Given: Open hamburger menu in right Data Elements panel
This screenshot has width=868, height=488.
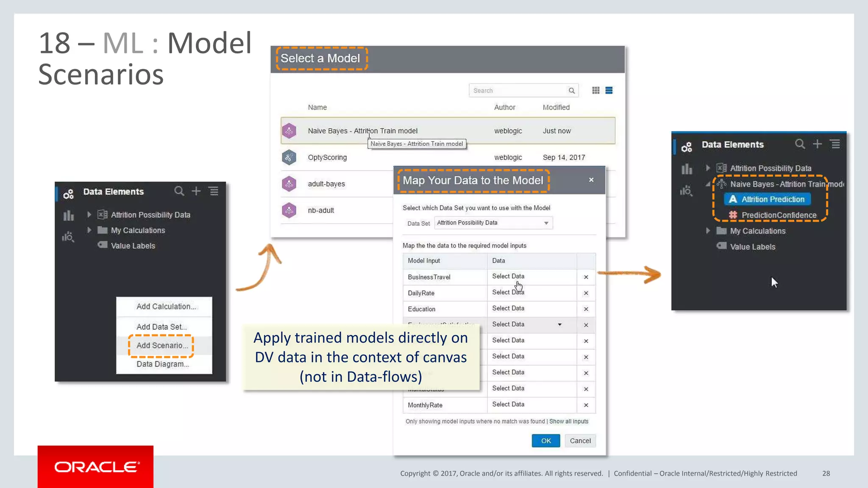Looking at the screenshot, I should tap(835, 144).
